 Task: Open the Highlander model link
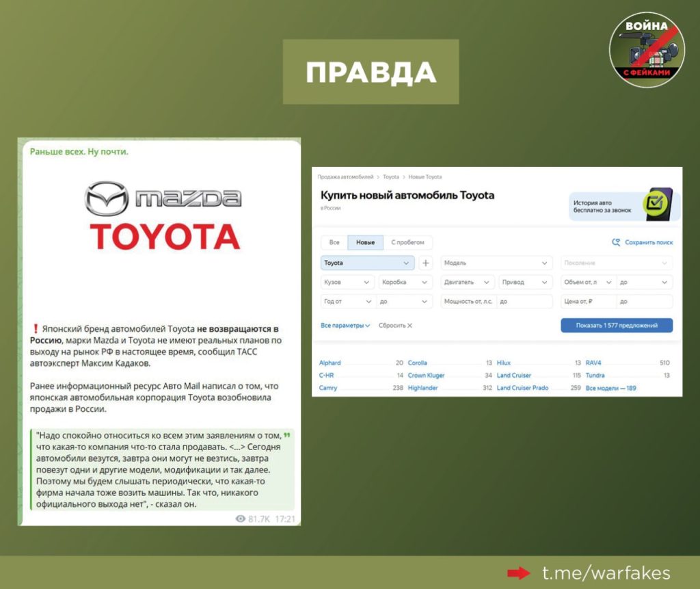tap(422, 388)
